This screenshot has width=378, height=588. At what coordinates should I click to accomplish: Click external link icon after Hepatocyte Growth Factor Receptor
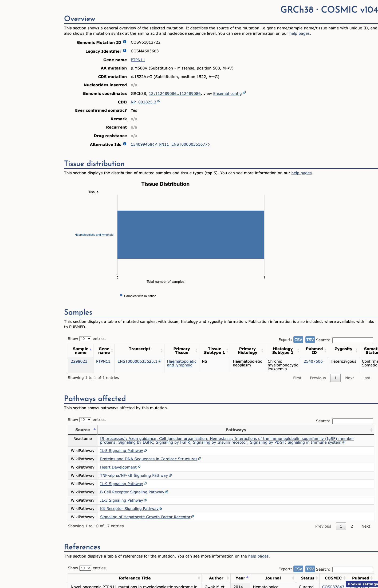tap(193, 517)
